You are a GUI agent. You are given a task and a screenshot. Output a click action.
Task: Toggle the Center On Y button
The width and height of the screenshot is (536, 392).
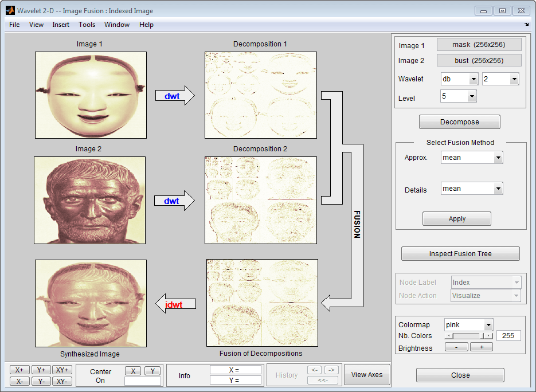click(152, 371)
